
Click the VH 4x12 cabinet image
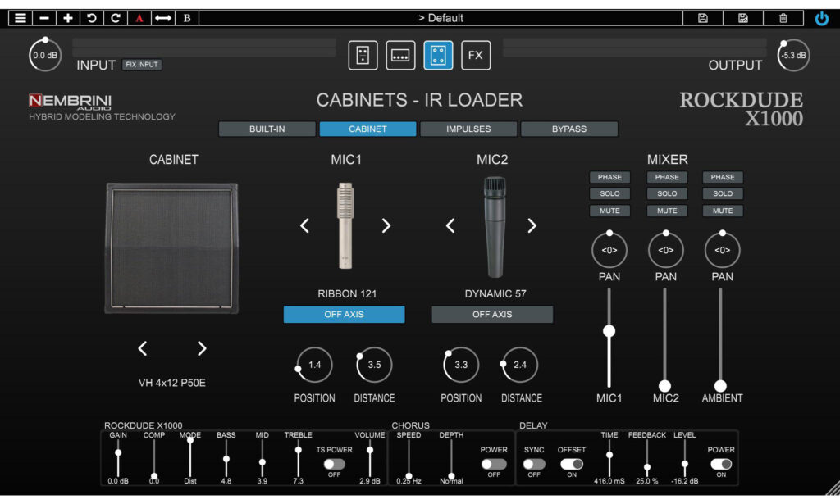pyautogui.click(x=171, y=248)
